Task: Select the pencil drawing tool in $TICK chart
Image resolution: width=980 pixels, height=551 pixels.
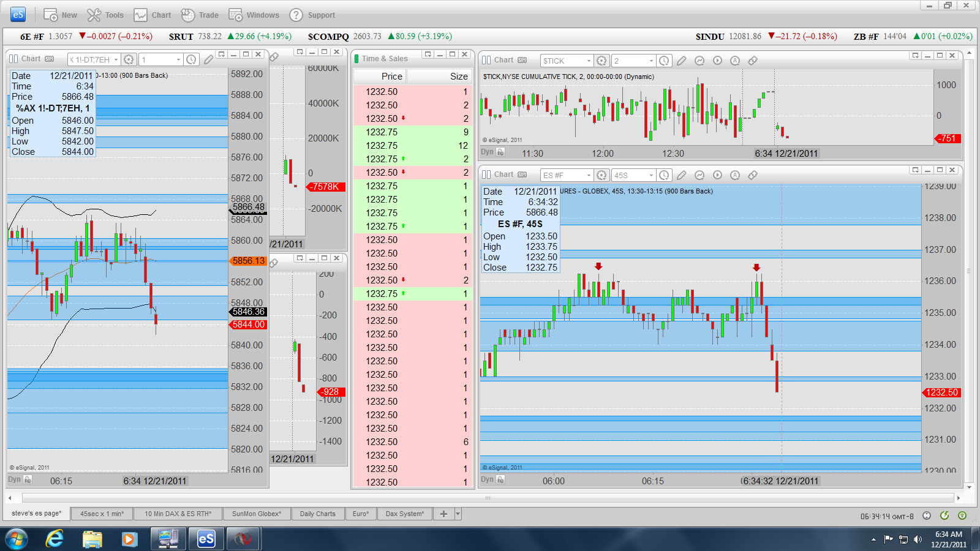Action: [681, 61]
